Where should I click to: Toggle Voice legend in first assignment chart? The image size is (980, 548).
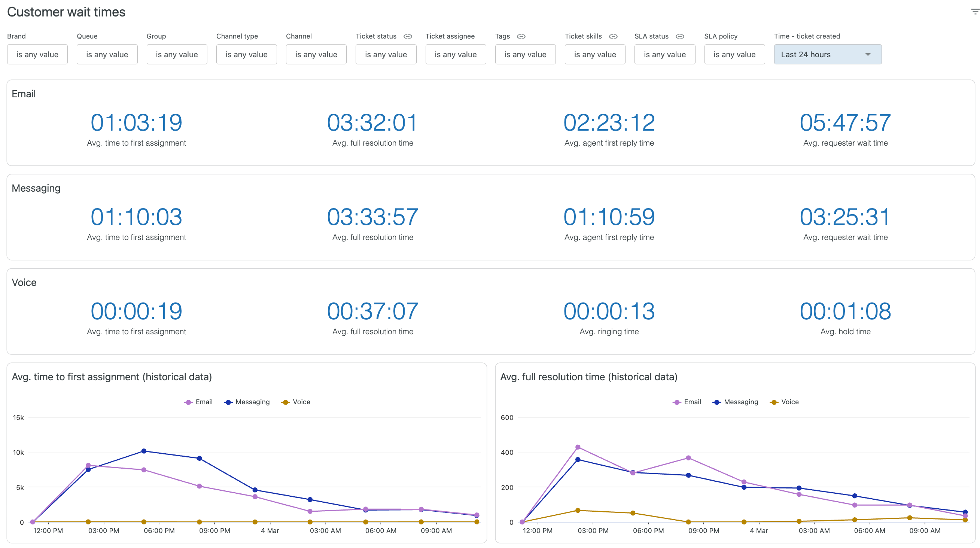click(296, 402)
